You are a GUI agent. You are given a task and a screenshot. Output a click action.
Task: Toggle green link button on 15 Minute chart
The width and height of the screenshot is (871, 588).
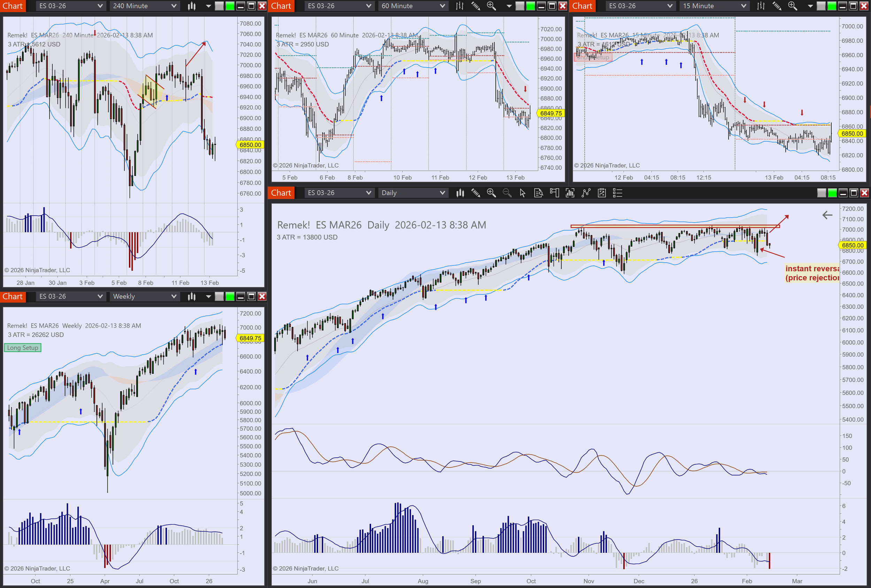pyautogui.click(x=832, y=6)
